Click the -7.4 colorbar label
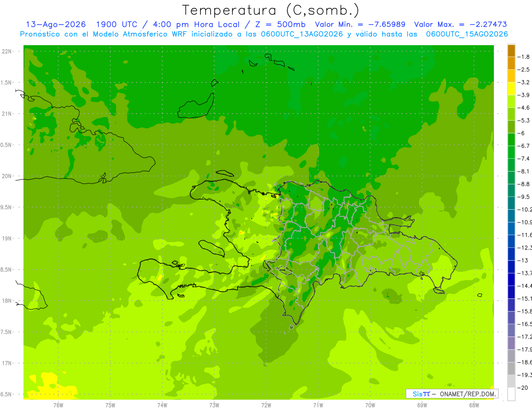The height and width of the screenshot is (411, 532). click(x=524, y=159)
